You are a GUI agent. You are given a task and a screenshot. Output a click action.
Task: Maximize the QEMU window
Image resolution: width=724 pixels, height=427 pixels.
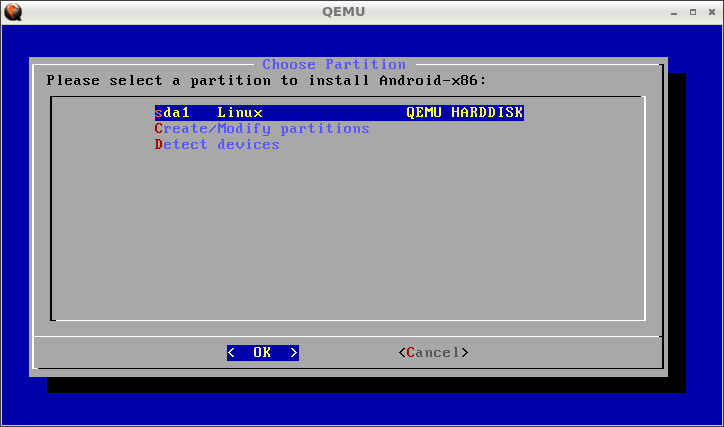[693, 12]
